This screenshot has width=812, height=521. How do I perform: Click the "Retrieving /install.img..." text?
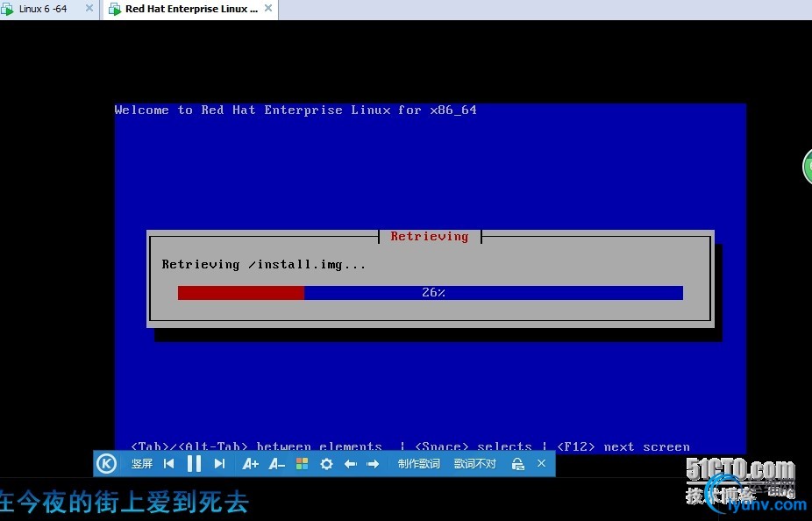coord(264,265)
